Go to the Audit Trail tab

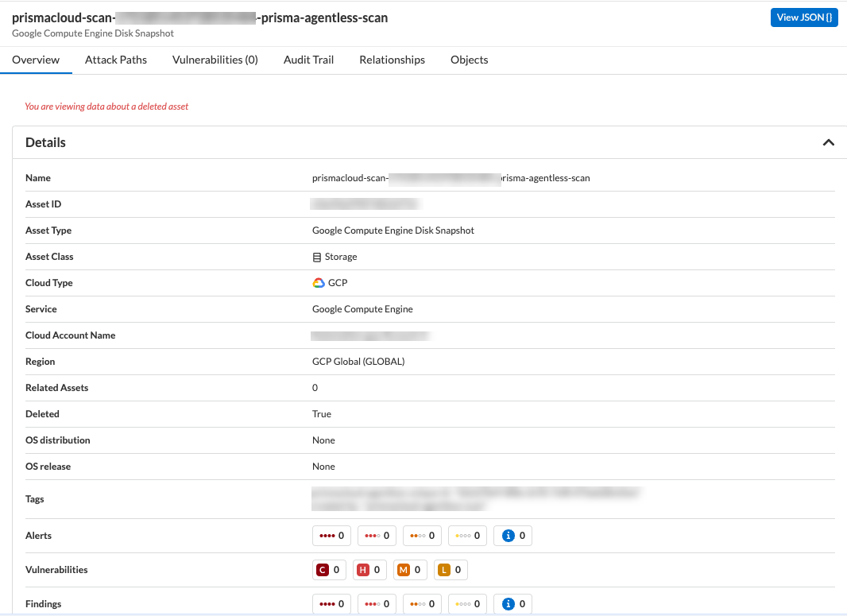(x=308, y=60)
